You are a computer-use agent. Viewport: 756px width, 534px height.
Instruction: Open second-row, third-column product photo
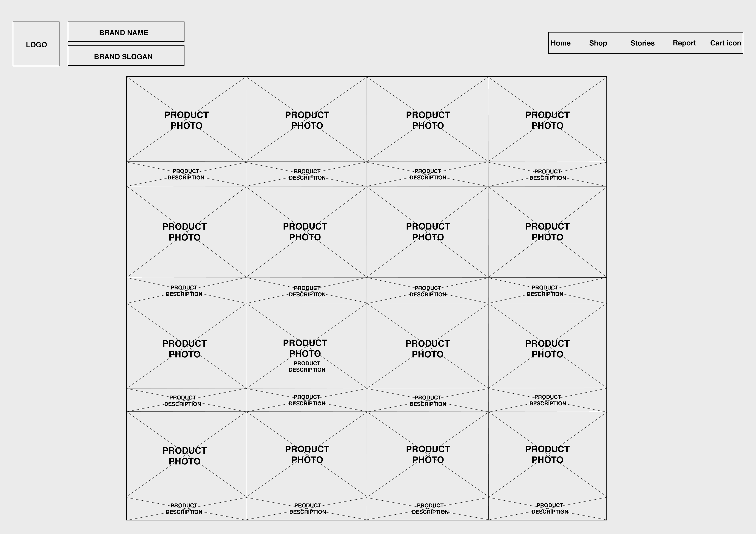[x=428, y=232]
